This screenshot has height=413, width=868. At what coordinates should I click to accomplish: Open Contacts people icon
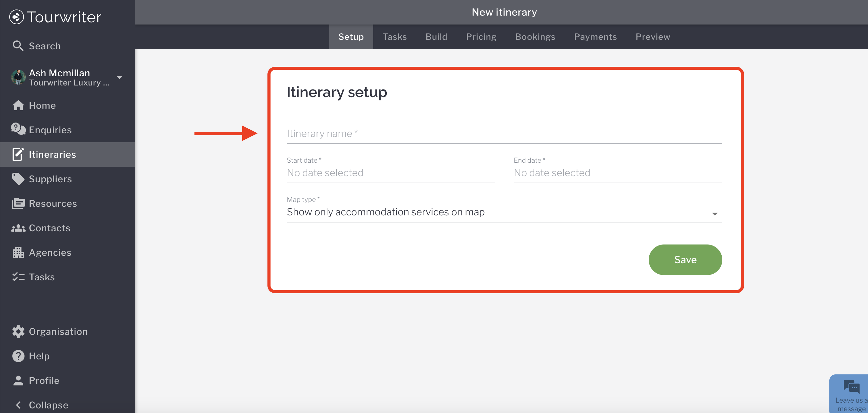coord(18,228)
